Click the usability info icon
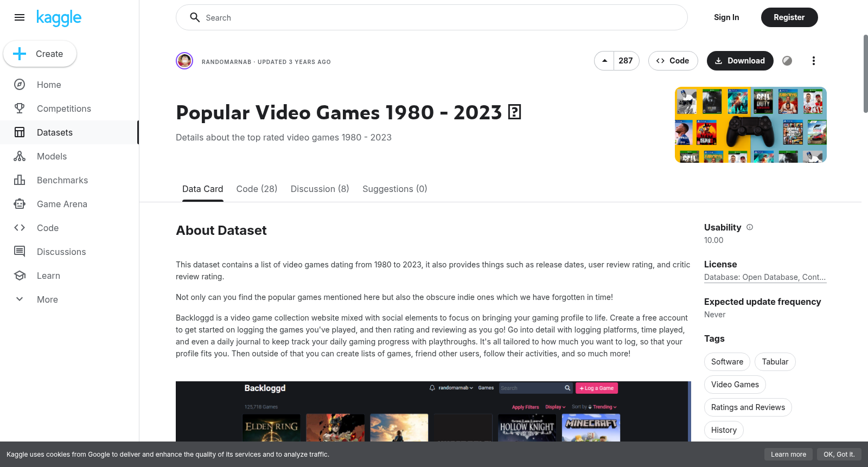Screen dimensions: 868x467 point(750,227)
